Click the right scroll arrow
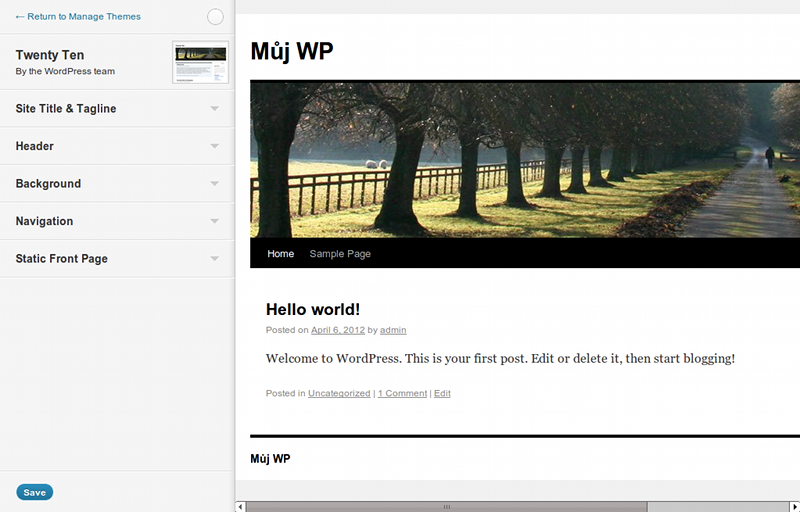Viewport: 800px width, 512px height. pos(795,507)
